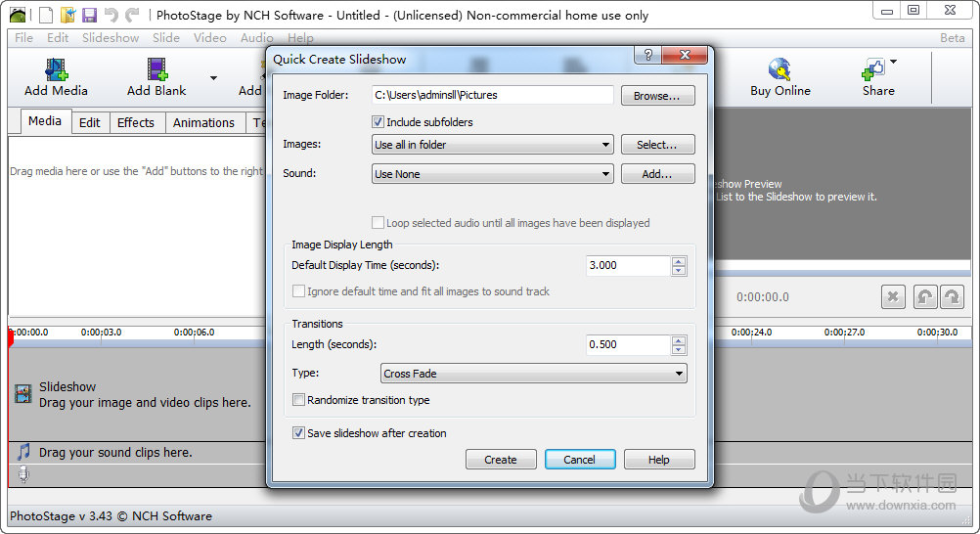The height and width of the screenshot is (534, 980).
Task: Click the sound track music note icon
Action: point(23,452)
